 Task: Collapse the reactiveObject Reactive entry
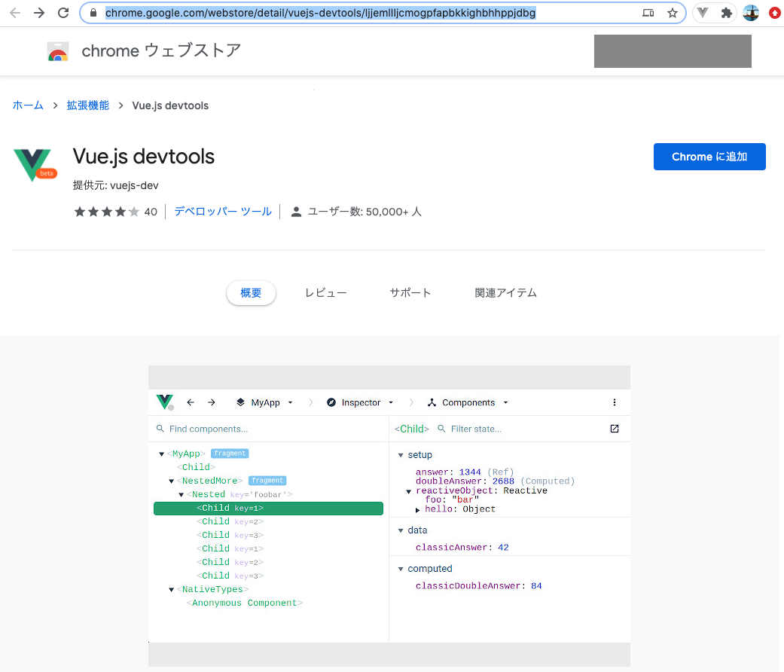coord(408,490)
